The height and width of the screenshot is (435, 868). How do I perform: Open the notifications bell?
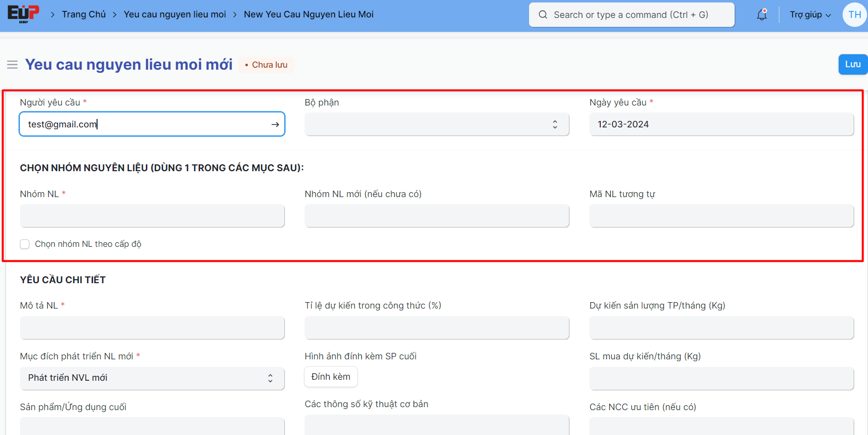coord(761,15)
